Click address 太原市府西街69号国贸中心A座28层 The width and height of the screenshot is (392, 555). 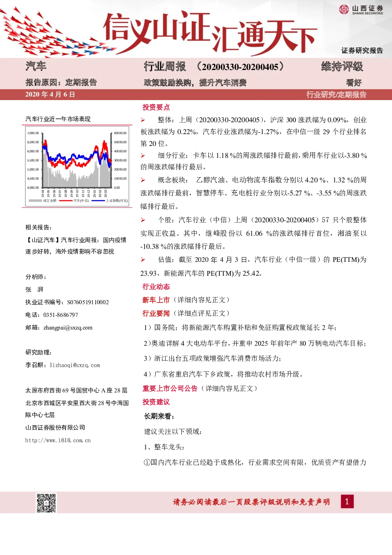[x=76, y=390]
